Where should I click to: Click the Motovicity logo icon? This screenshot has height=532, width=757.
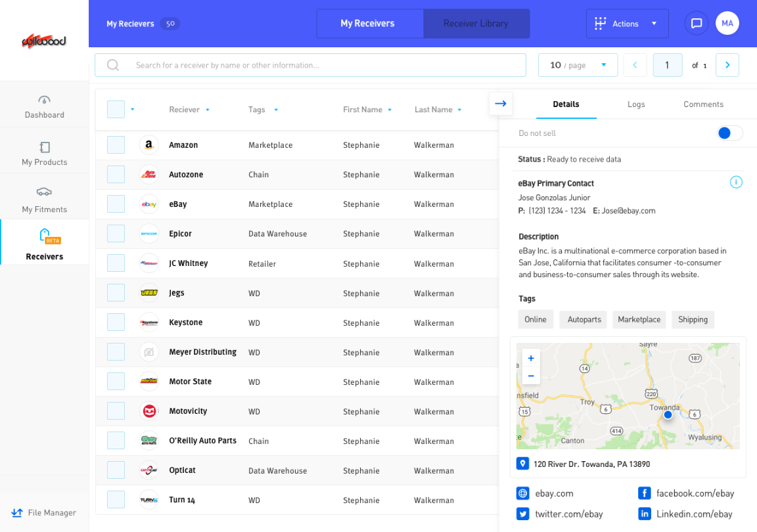click(149, 411)
